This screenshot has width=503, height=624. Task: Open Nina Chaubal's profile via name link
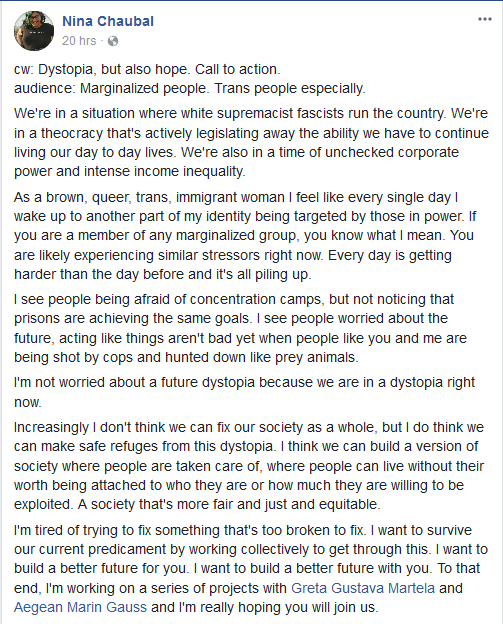pos(108,21)
